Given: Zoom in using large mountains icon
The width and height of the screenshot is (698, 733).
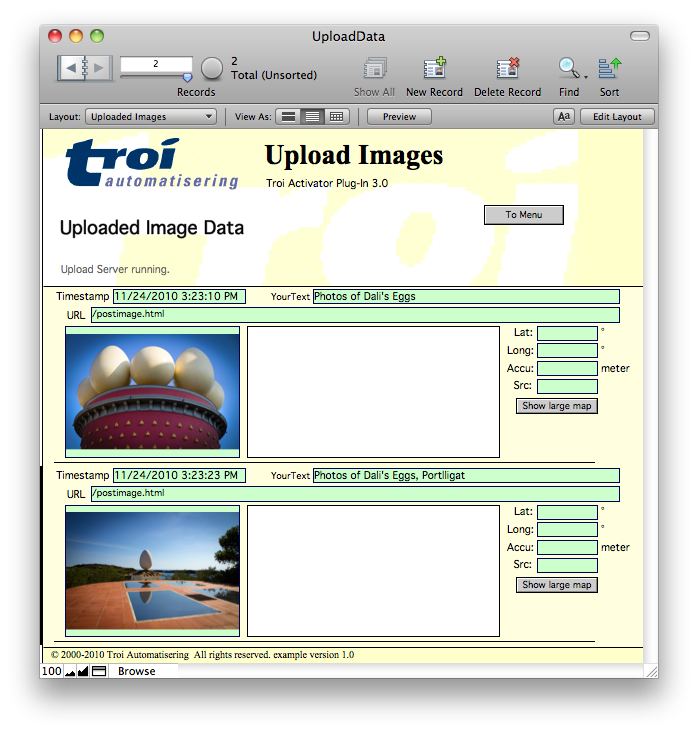Looking at the screenshot, I should coord(83,672).
